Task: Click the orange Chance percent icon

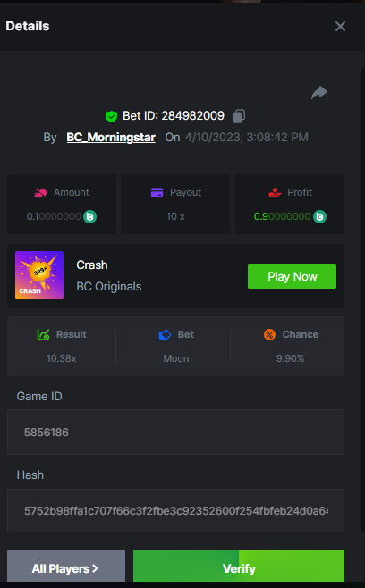Action: (x=269, y=334)
